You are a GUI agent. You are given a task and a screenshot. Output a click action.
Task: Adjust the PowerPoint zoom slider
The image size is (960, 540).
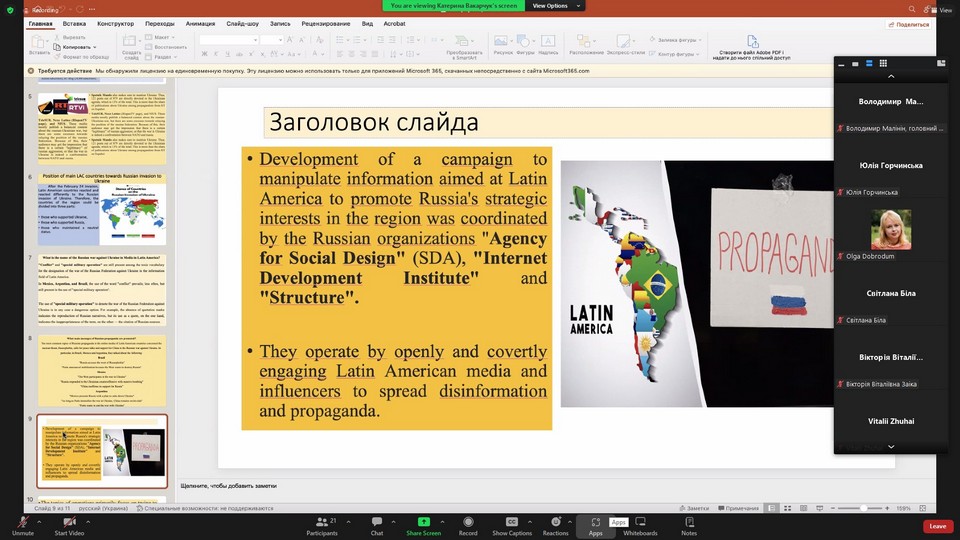(862, 508)
